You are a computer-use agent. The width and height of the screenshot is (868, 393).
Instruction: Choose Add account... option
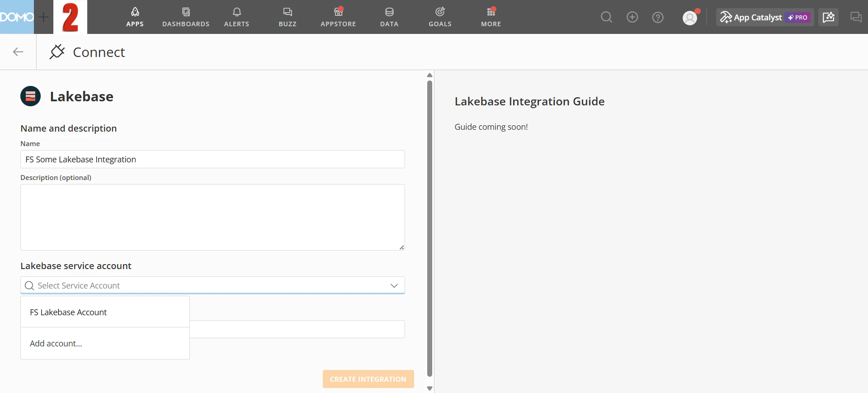tap(105, 343)
